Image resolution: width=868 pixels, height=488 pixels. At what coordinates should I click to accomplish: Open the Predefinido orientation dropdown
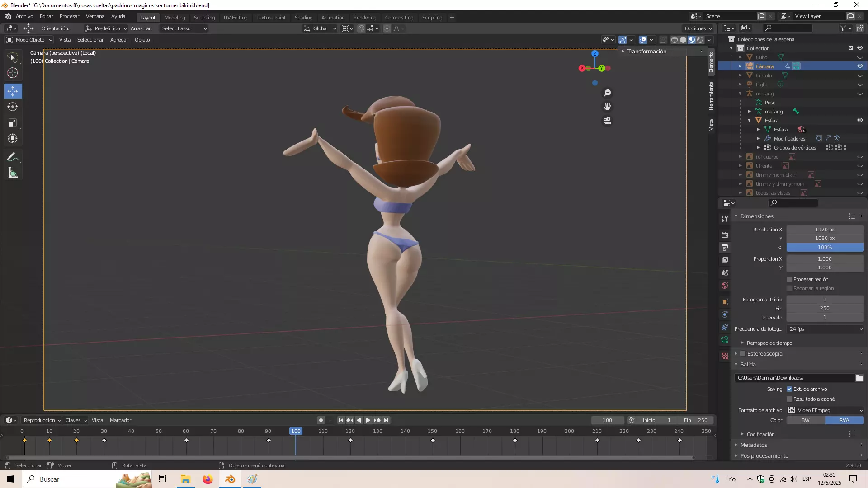(x=106, y=28)
